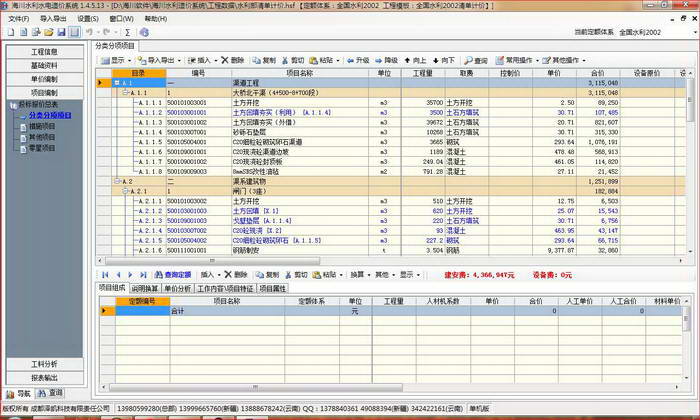Collapse the A.1.1 tree node
Screen dimensions: 700x420
[x=125, y=93]
